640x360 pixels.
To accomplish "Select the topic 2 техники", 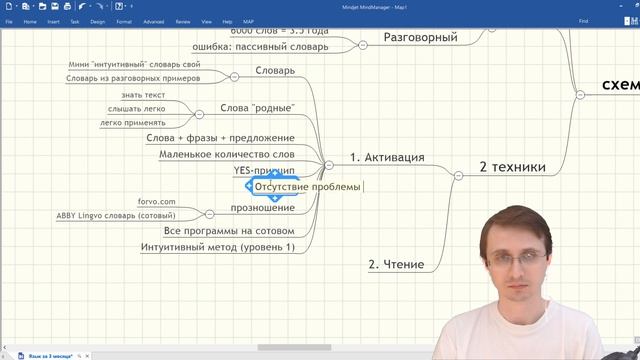I will pyautogui.click(x=513, y=167).
